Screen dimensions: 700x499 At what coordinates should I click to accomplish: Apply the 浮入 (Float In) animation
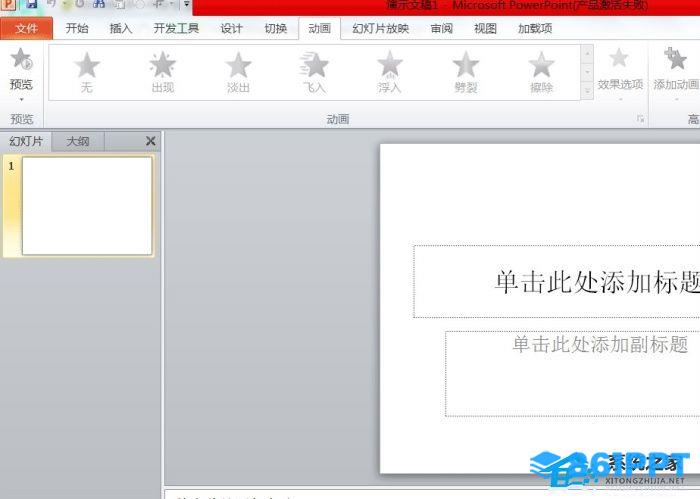coord(390,72)
